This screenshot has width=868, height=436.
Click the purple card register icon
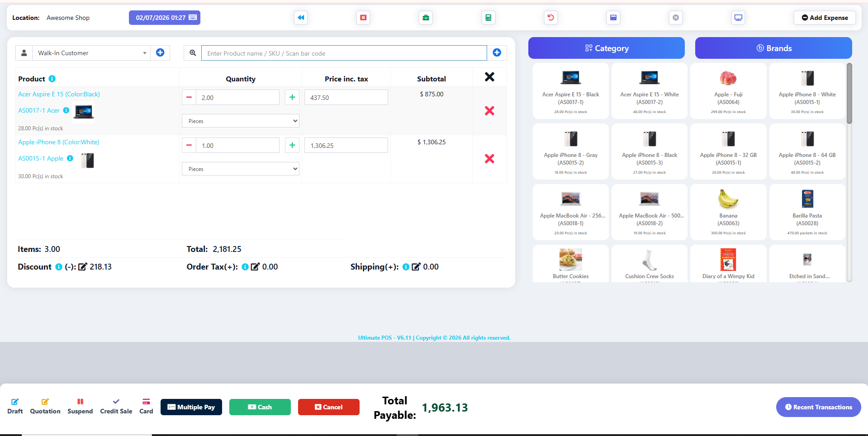click(x=613, y=18)
